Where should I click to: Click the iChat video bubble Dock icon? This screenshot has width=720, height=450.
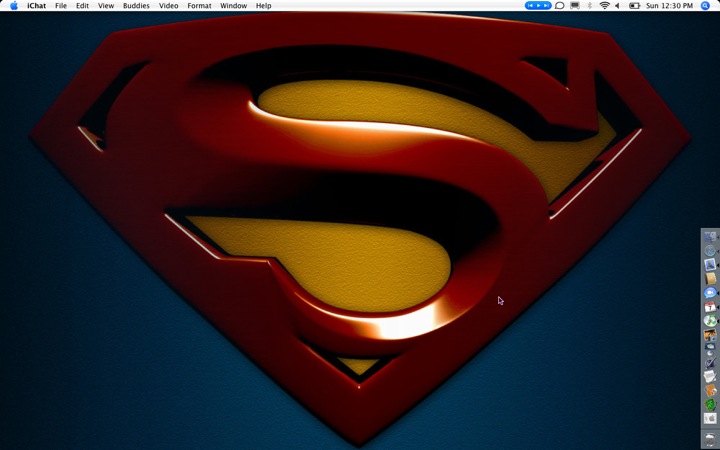(710, 292)
